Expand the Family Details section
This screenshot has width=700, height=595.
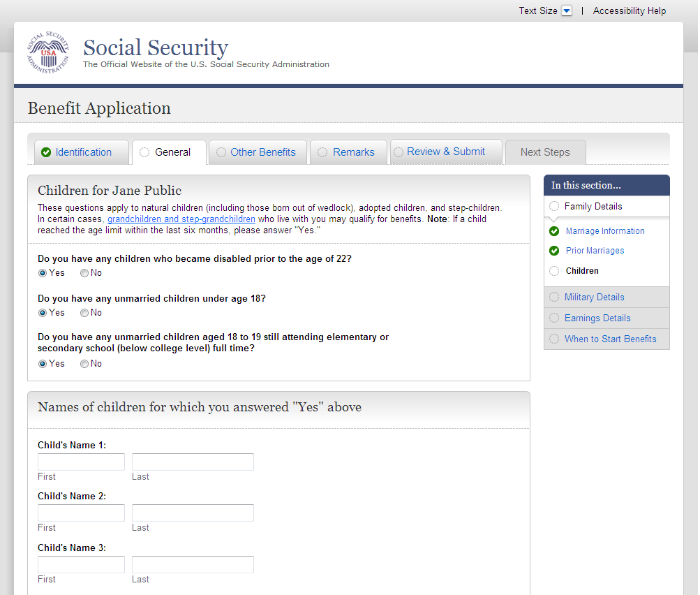tap(593, 207)
